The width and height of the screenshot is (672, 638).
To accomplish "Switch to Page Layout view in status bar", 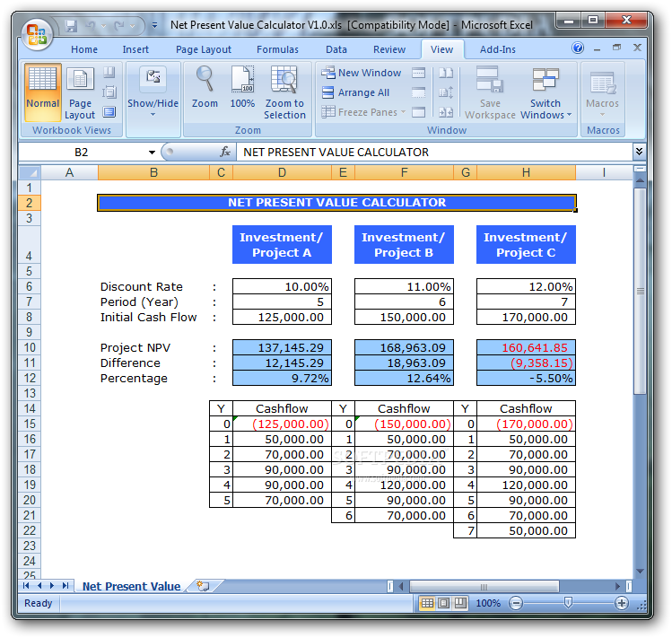I will [x=443, y=604].
